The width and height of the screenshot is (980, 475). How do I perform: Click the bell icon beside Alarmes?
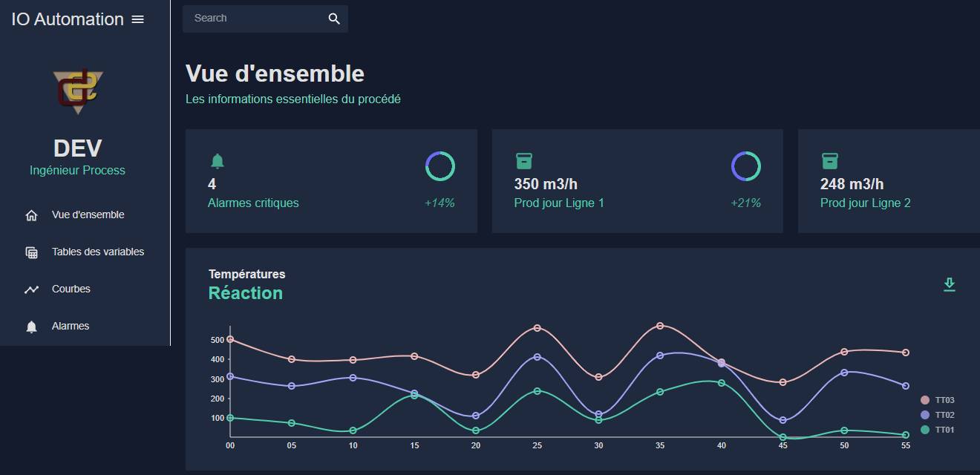click(31, 327)
